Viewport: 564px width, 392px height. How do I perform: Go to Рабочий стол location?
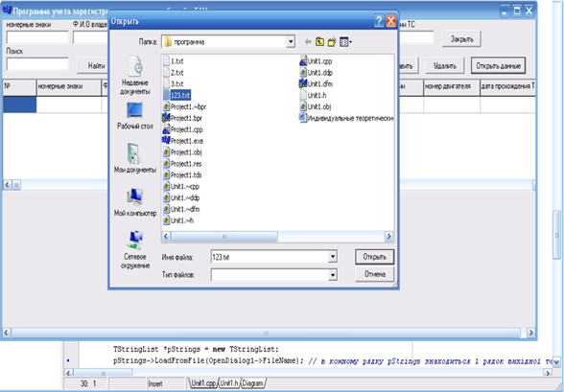135,116
